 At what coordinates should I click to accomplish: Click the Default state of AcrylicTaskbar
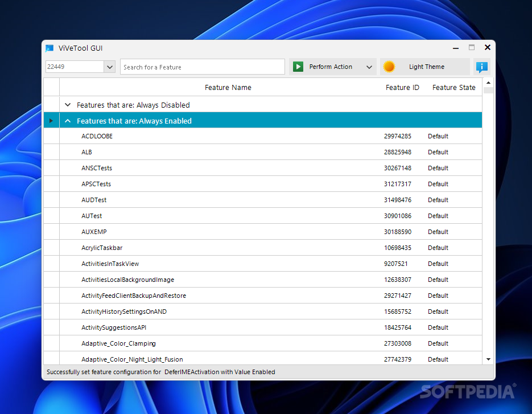(438, 248)
